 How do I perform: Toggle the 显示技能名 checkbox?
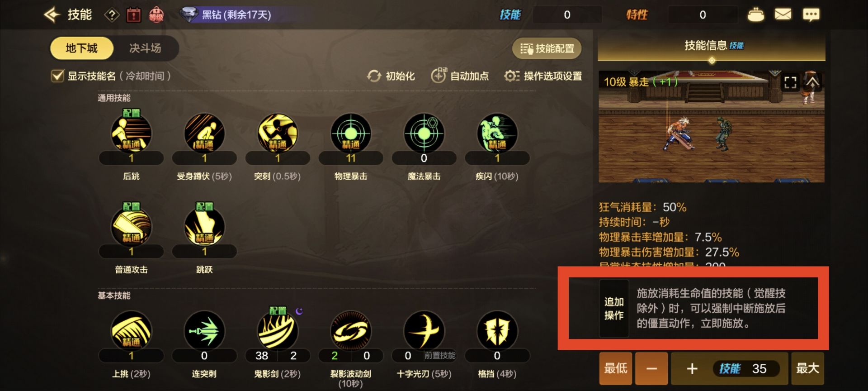point(57,76)
